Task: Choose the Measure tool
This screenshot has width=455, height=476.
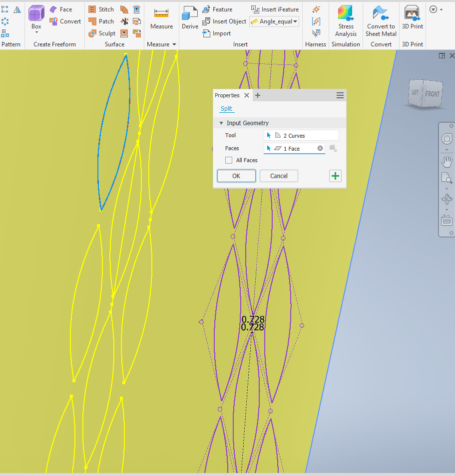Action: point(161,17)
